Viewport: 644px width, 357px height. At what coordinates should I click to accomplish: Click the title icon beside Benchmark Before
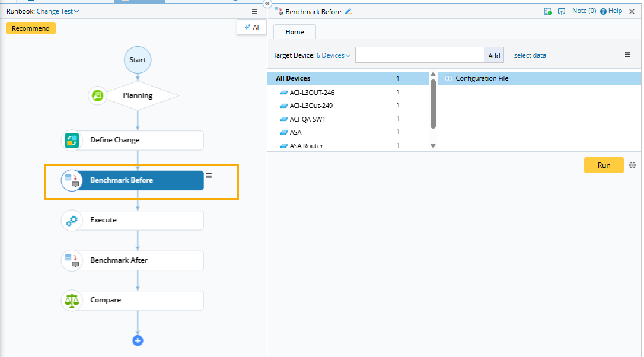pyautogui.click(x=279, y=11)
